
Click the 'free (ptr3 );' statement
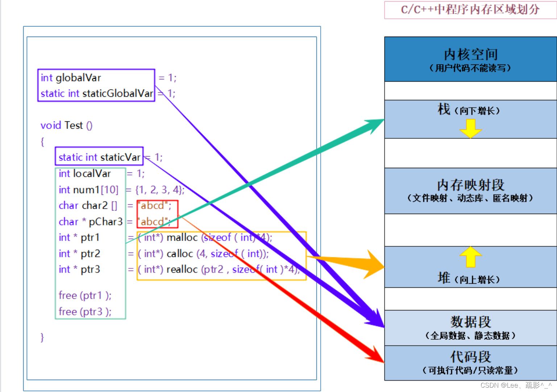[85, 312]
